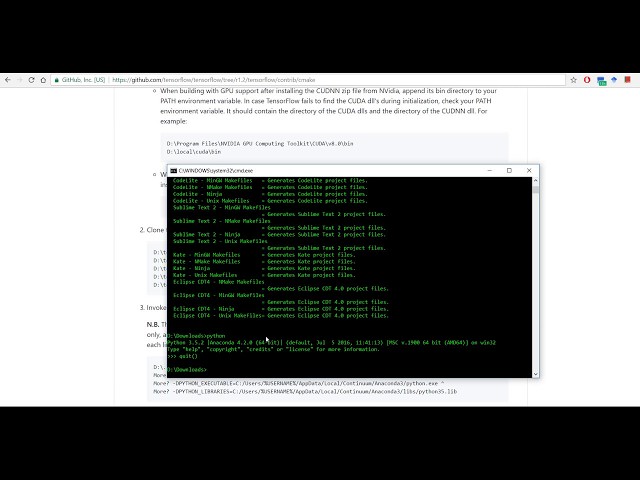The height and width of the screenshot is (480, 640).
Task: Click the '>>> quit()' line in console
Action: (x=182, y=356)
